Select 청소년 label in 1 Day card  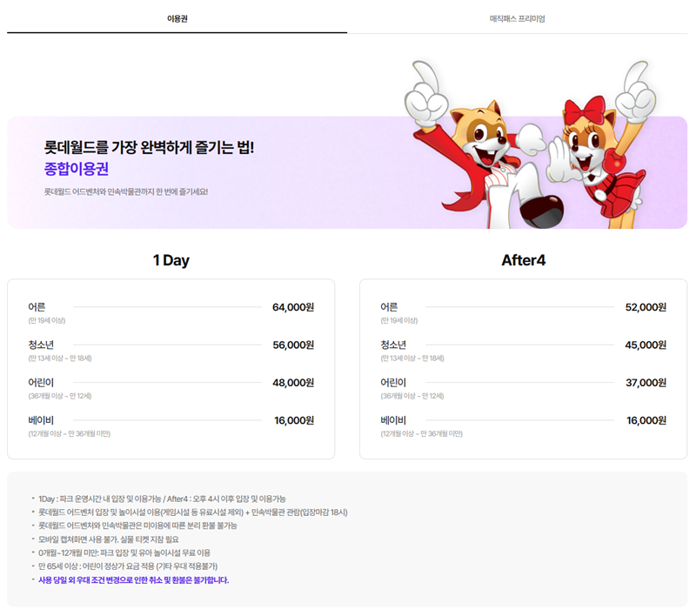tap(41, 345)
